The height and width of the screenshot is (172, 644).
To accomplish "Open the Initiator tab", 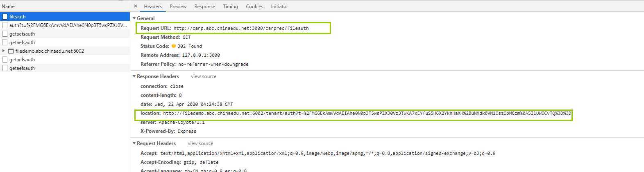I will click(279, 7).
